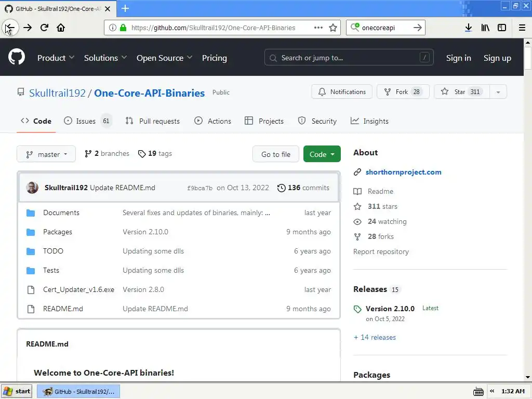Open the Tests folder

[51, 270]
